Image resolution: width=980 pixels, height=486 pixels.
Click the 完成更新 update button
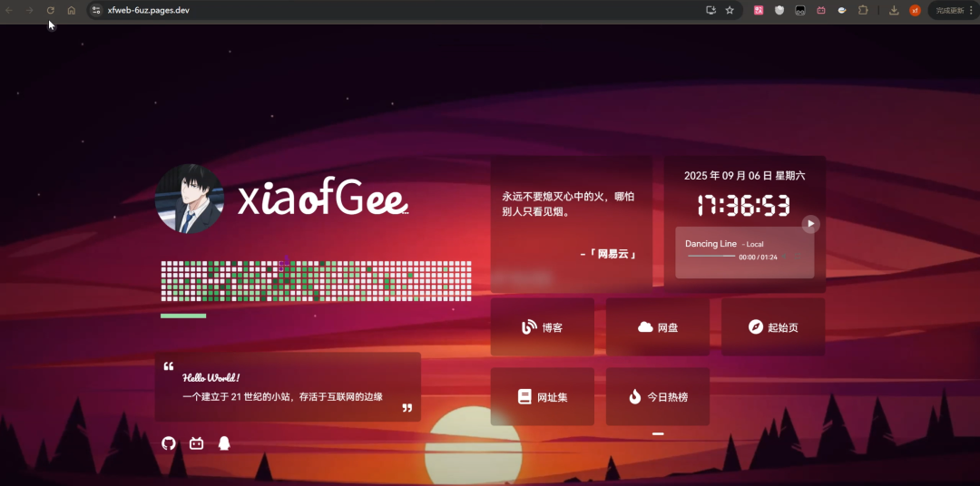(949, 10)
